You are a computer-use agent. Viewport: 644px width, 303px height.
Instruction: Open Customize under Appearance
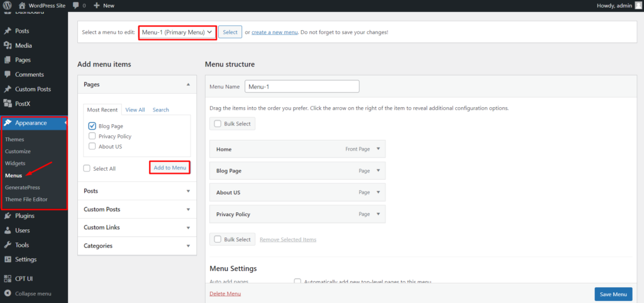[18, 151]
